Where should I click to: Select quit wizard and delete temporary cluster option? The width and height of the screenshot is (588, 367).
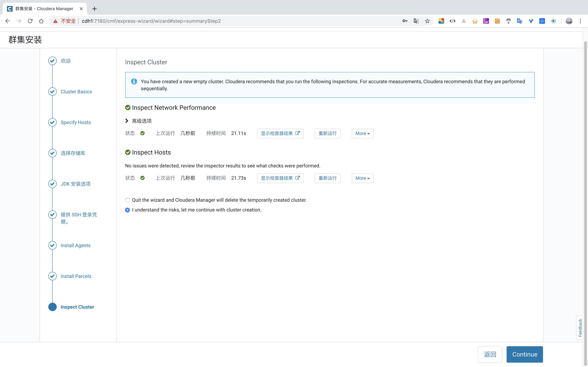tap(127, 200)
